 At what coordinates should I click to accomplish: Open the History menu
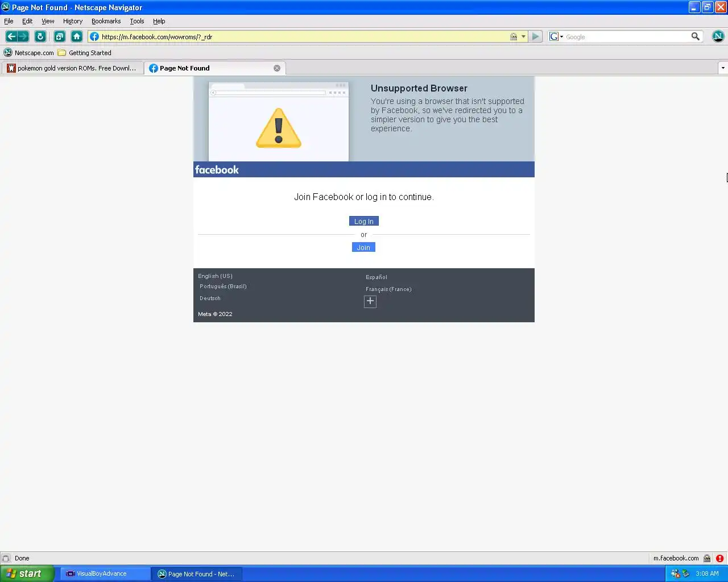tap(73, 21)
